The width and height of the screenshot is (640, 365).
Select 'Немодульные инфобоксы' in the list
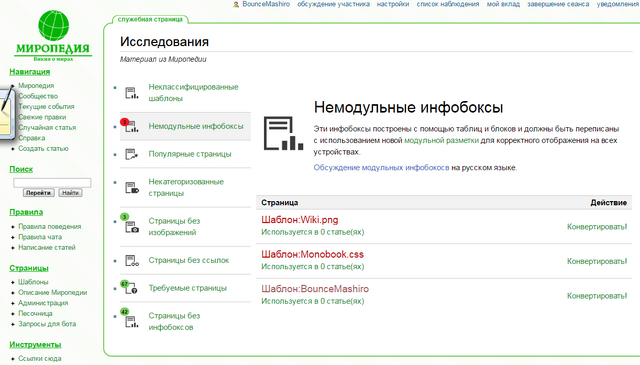pos(196,127)
